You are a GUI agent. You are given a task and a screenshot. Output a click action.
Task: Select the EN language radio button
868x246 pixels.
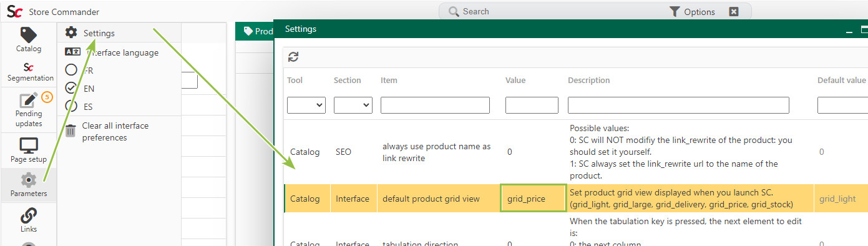click(71, 88)
